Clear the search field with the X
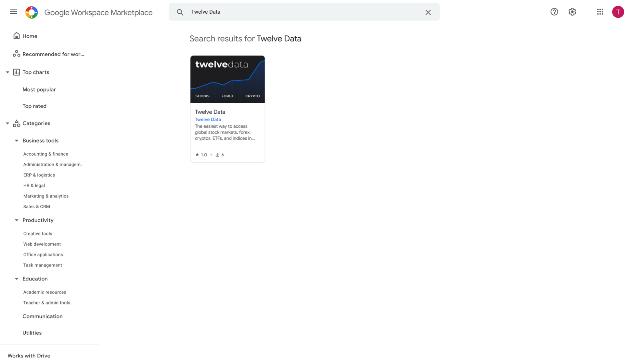The height and width of the screenshot is (364, 631). pos(428,12)
